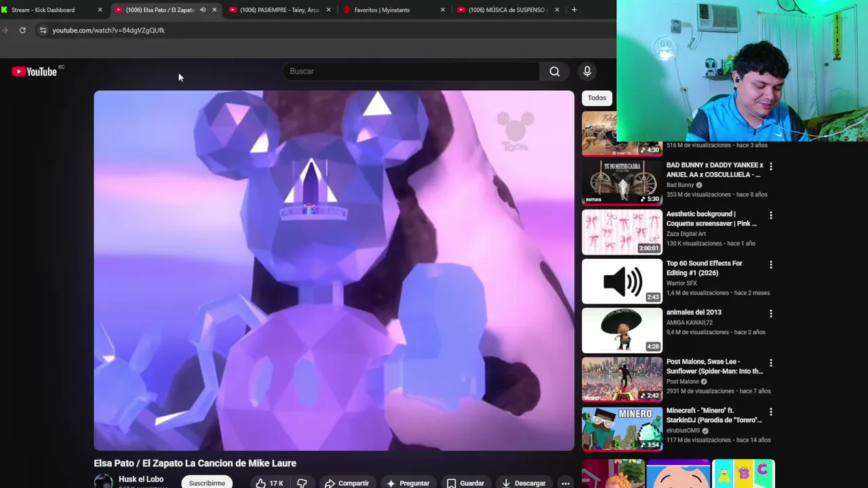Click the Descargar download button
The image size is (868, 488).
point(524,483)
